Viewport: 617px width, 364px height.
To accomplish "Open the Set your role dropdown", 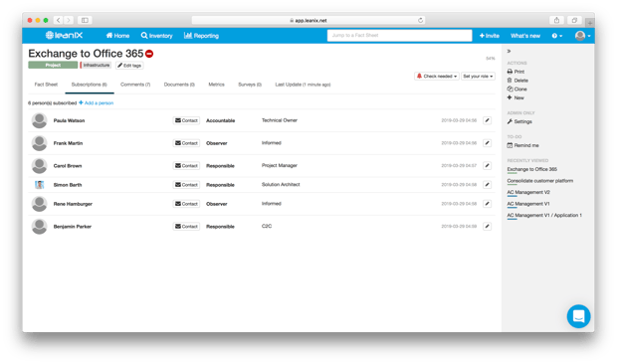I will 478,77.
